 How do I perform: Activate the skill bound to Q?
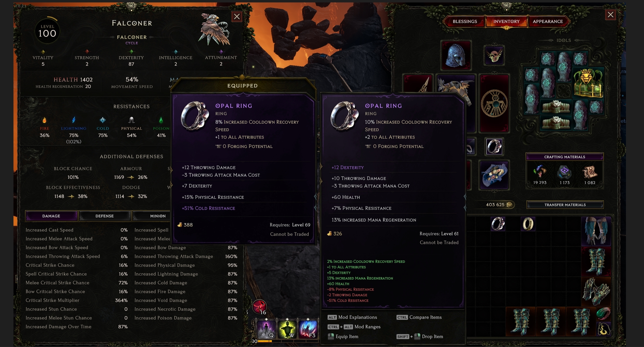point(266,329)
